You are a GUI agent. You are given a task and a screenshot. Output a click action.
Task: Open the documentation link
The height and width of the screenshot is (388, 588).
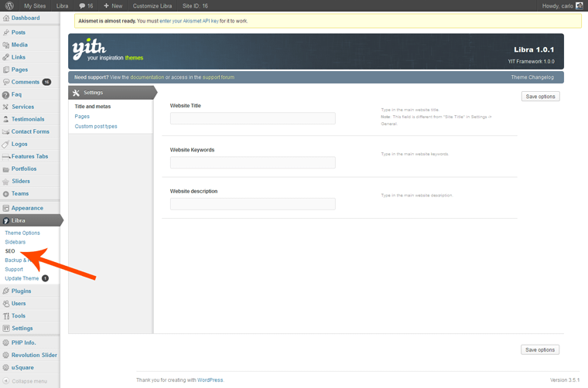[147, 77]
